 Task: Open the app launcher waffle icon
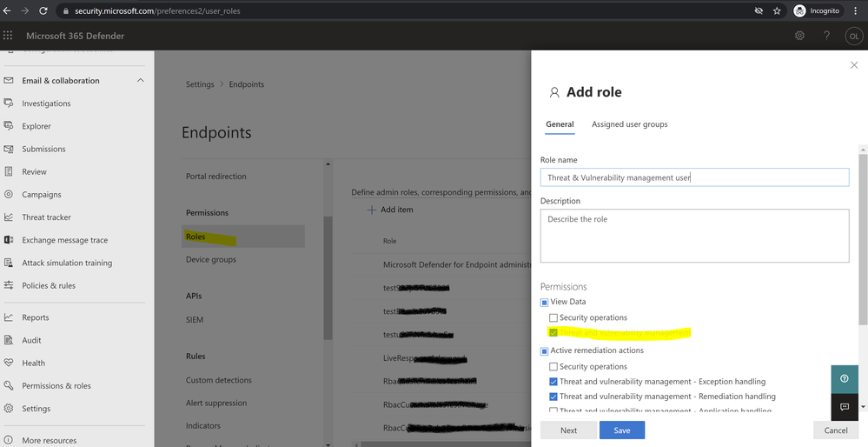(x=8, y=36)
